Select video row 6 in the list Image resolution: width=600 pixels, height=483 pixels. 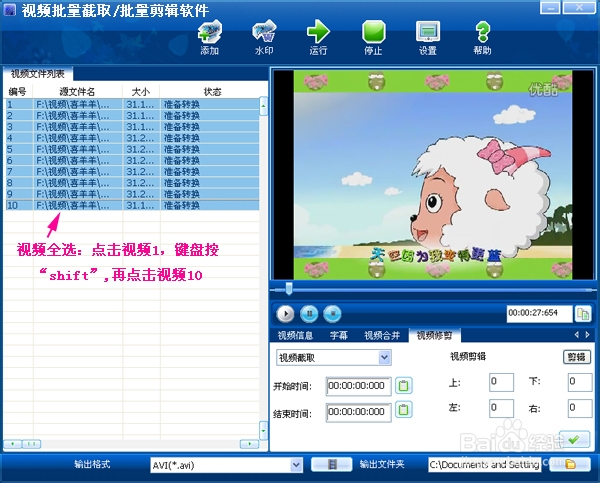pyautogui.click(x=132, y=160)
